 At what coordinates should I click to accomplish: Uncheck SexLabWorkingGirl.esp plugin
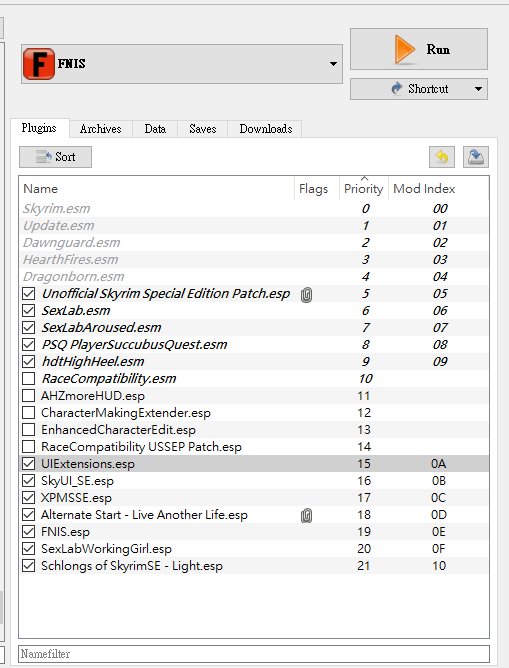coord(29,549)
